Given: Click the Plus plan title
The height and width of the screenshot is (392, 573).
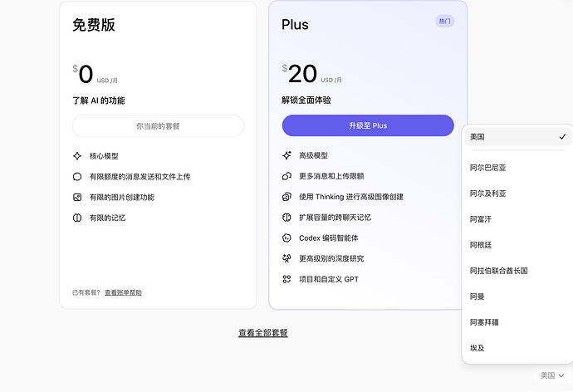Looking at the screenshot, I should (x=295, y=25).
